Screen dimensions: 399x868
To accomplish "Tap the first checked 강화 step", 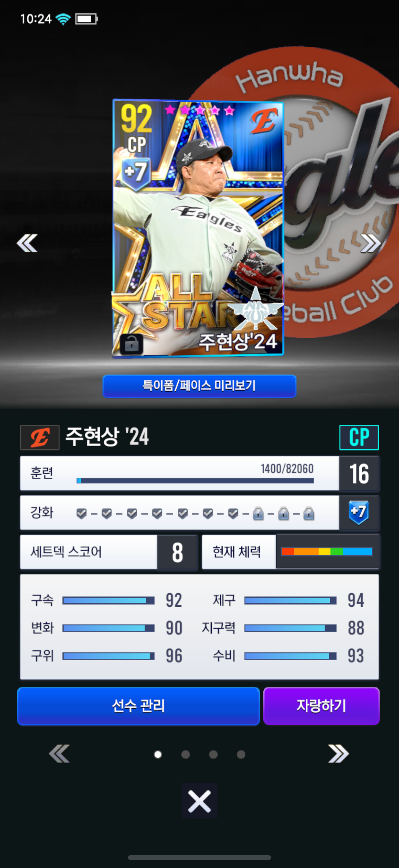I will pyautogui.click(x=81, y=513).
